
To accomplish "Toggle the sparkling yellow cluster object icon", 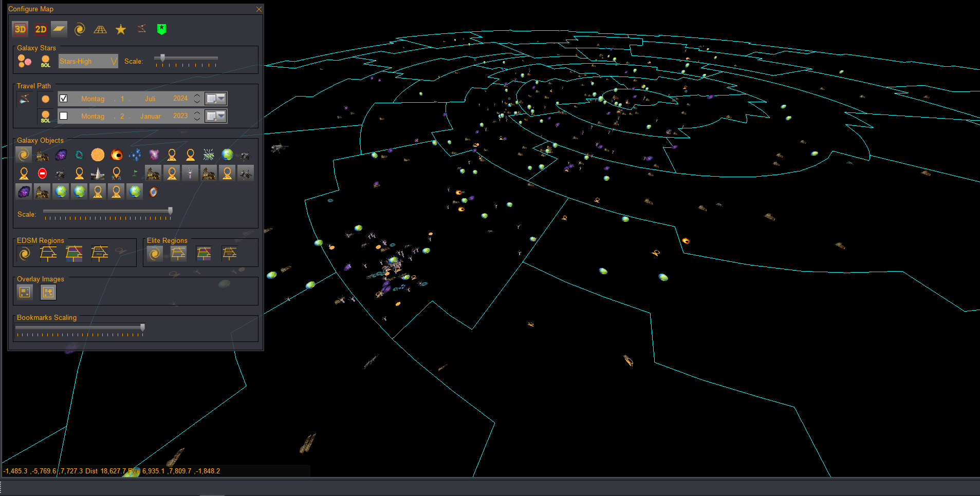I will 209,155.
